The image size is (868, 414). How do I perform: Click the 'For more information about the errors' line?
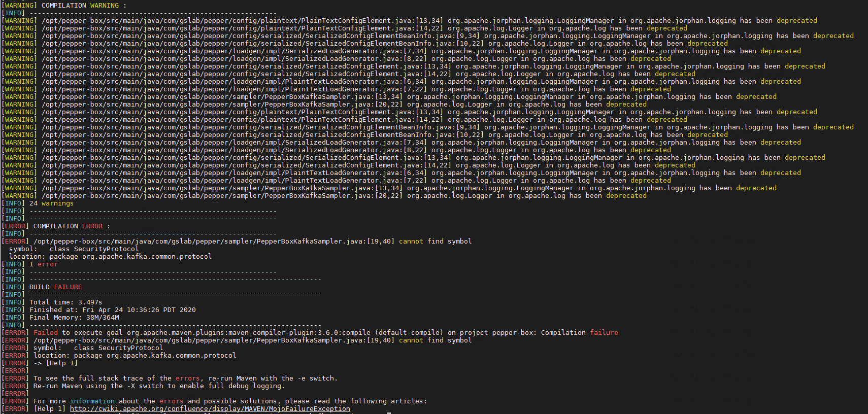tap(214, 401)
